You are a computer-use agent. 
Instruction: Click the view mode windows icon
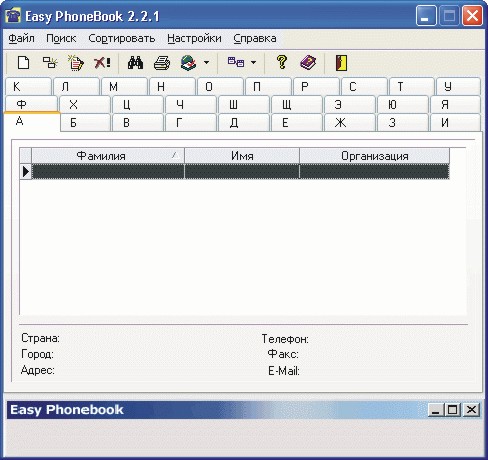(236, 62)
